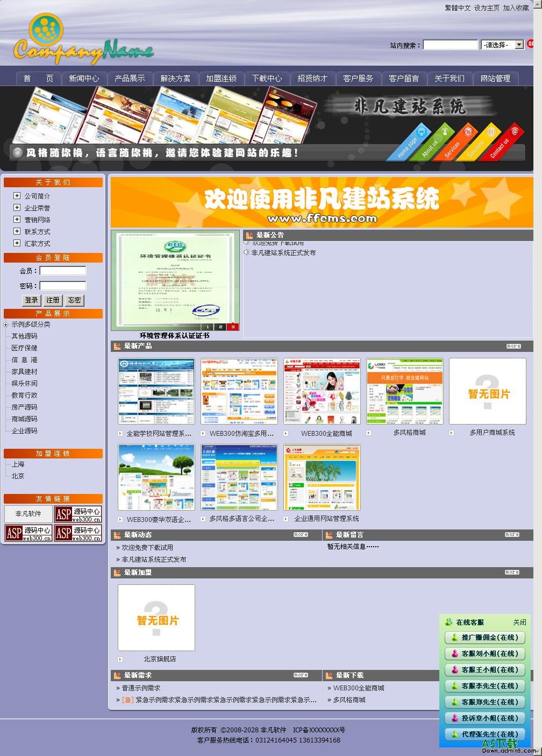Click the 最新留言 header icon
The width and height of the screenshot is (542, 756).
click(x=329, y=535)
